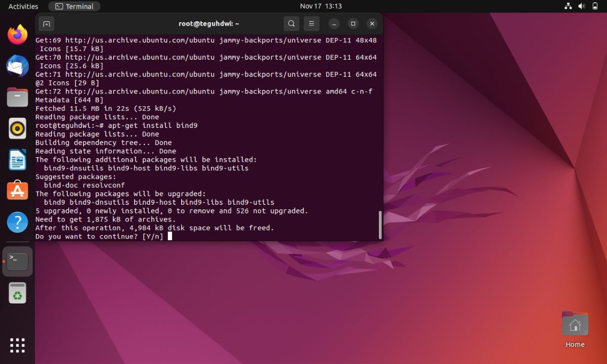607x364 pixels.
Task: Click the '@2 Icons [29 B]' line
Action: [x=67, y=83]
